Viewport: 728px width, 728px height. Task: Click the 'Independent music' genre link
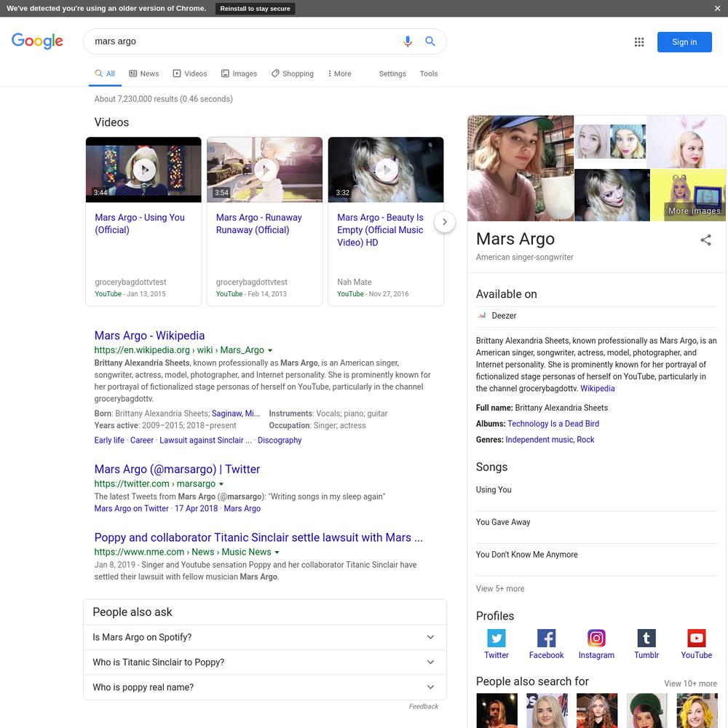pos(539,439)
